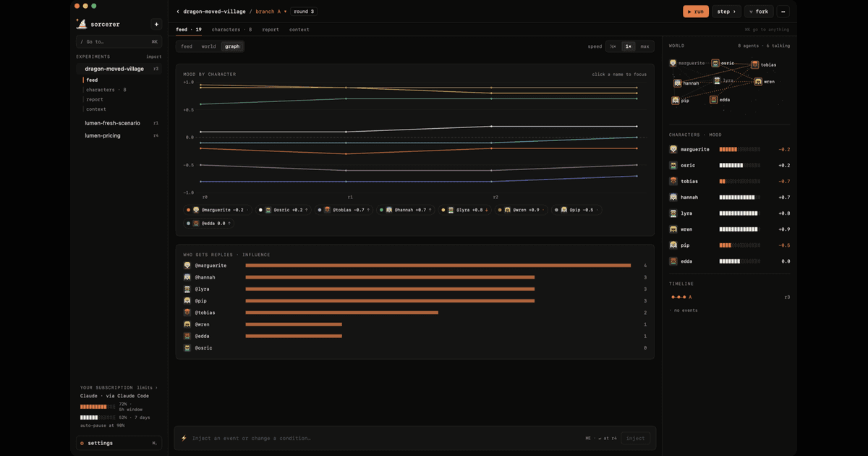Open the context tab in the top bar
Screen dimensions: 868x456
click(x=299, y=30)
